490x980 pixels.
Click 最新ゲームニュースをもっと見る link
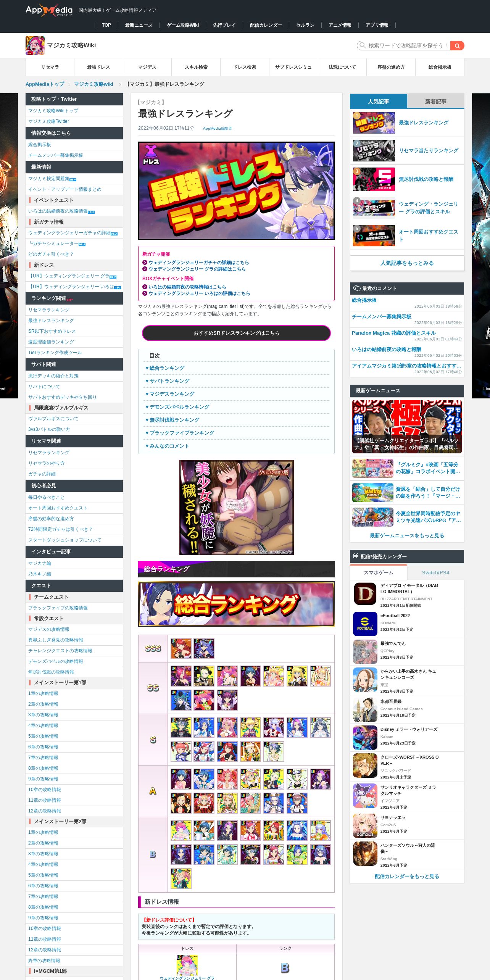(x=407, y=535)
